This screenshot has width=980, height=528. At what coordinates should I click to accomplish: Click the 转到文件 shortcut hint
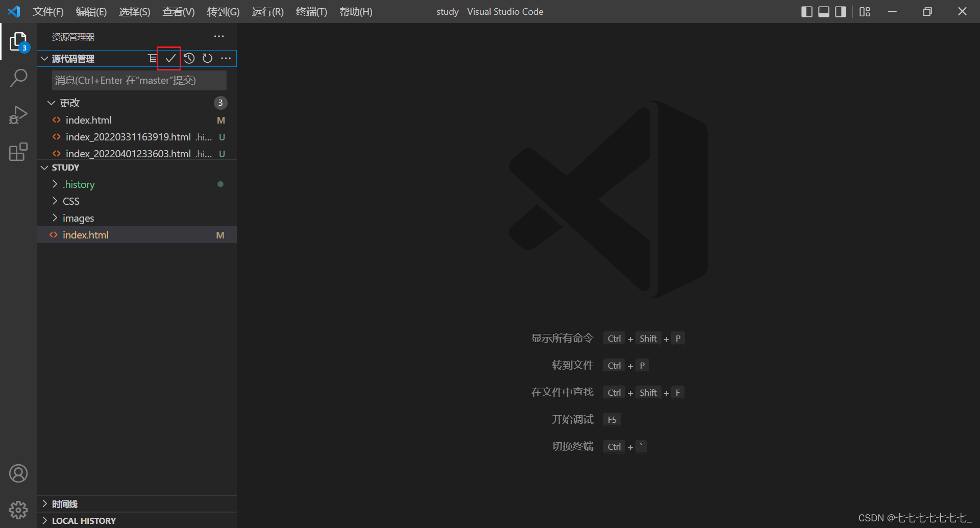(x=572, y=365)
